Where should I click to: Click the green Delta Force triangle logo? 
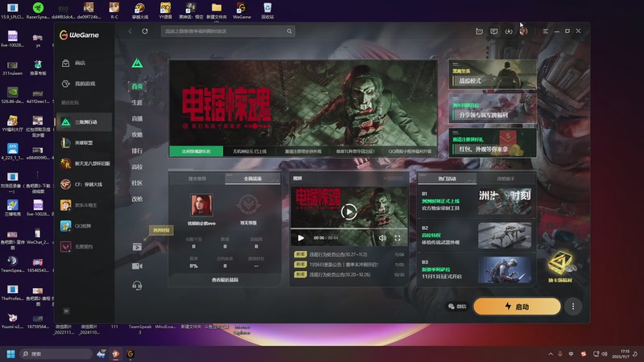click(137, 64)
